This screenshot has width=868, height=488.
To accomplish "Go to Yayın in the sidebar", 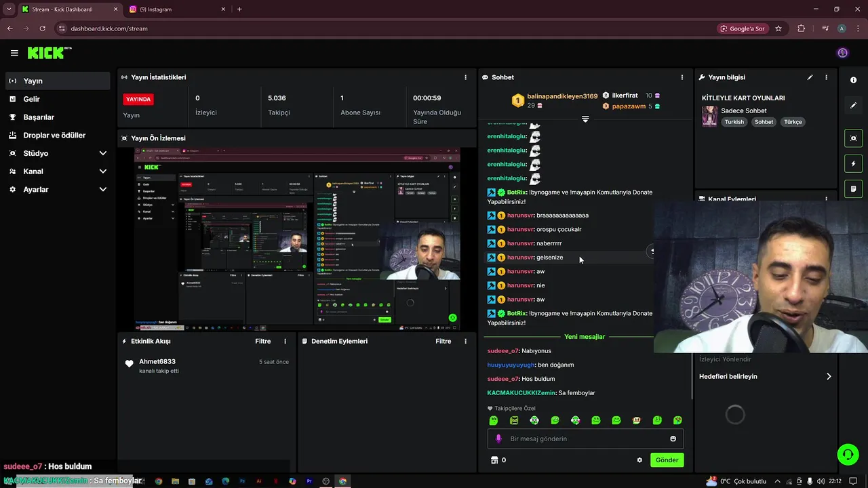I will coord(57,81).
